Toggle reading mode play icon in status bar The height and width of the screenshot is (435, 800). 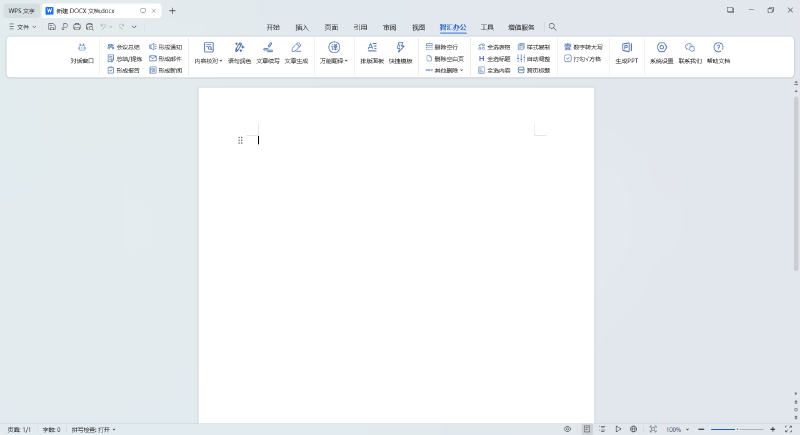[618, 429]
